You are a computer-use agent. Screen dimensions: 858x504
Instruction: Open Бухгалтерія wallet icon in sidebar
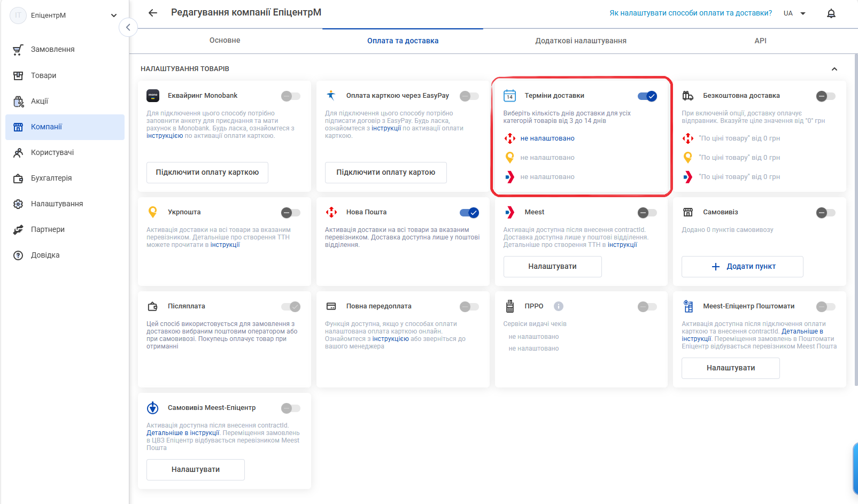18,178
